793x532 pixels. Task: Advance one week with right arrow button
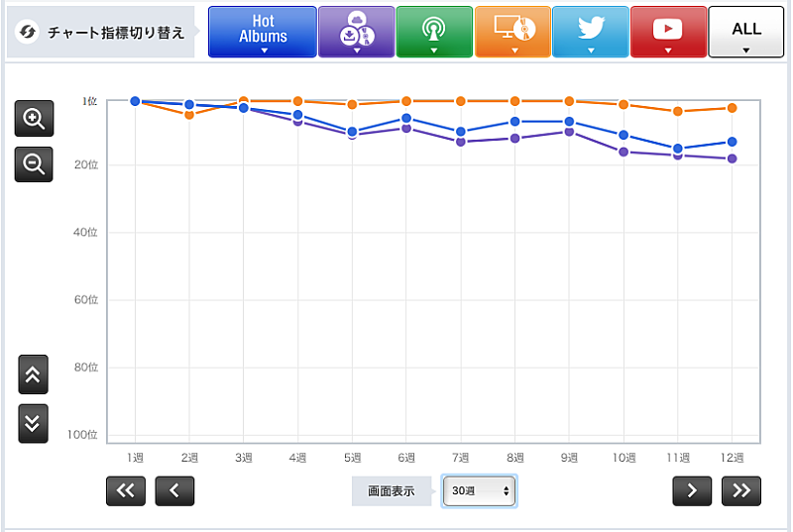(x=692, y=490)
